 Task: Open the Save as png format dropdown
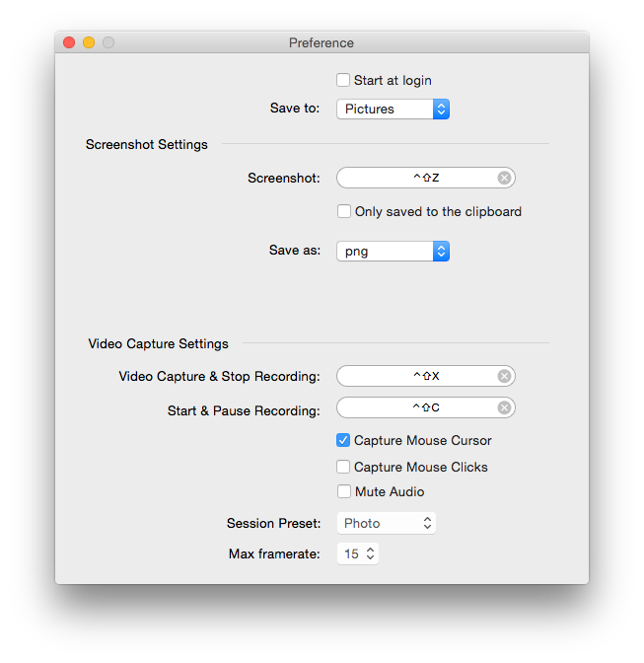click(x=393, y=252)
